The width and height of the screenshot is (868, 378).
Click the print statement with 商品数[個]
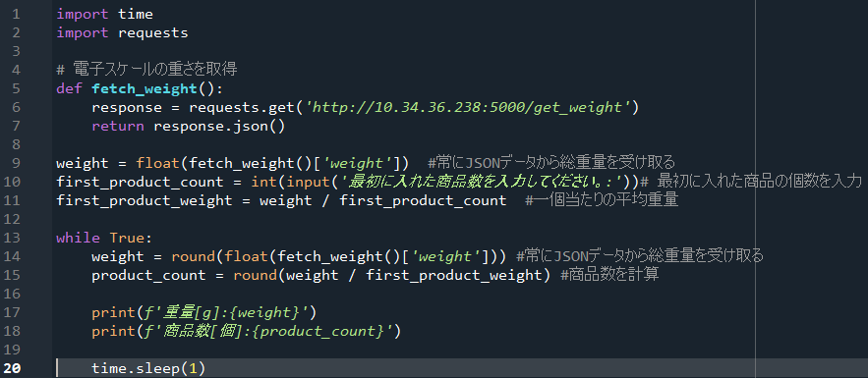(246, 331)
